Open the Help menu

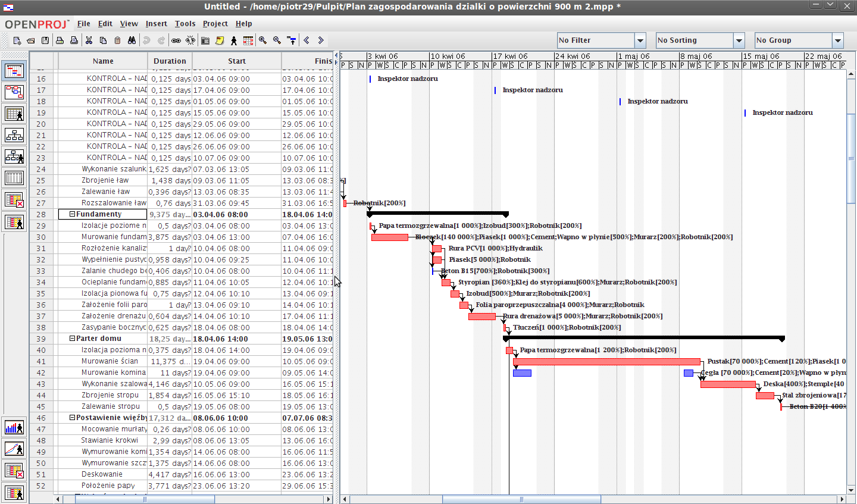(244, 24)
